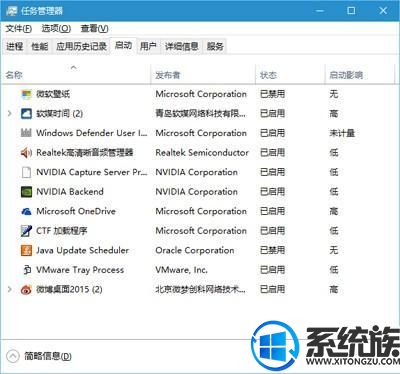The width and height of the screenshot is (400, 374).
Task: Click publisher Realtek Semiconductor
Action: click(x=202, y=153)
